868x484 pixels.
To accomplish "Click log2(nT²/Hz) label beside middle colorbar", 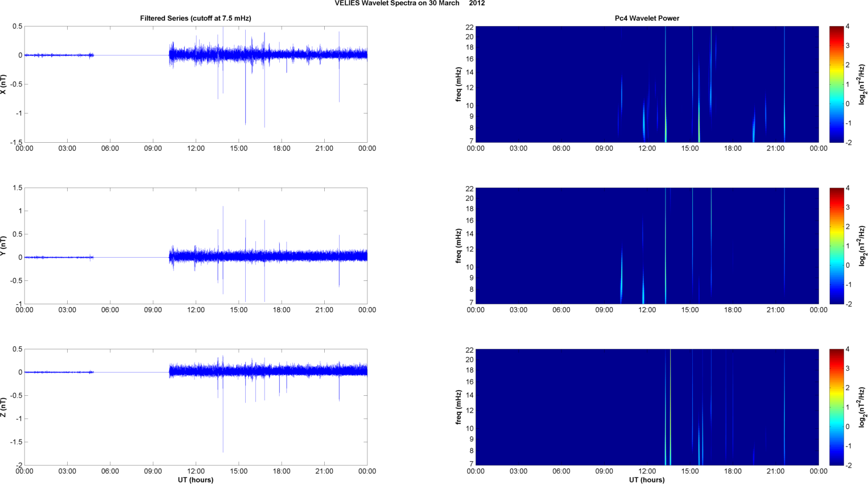I will tap(862, 246).
